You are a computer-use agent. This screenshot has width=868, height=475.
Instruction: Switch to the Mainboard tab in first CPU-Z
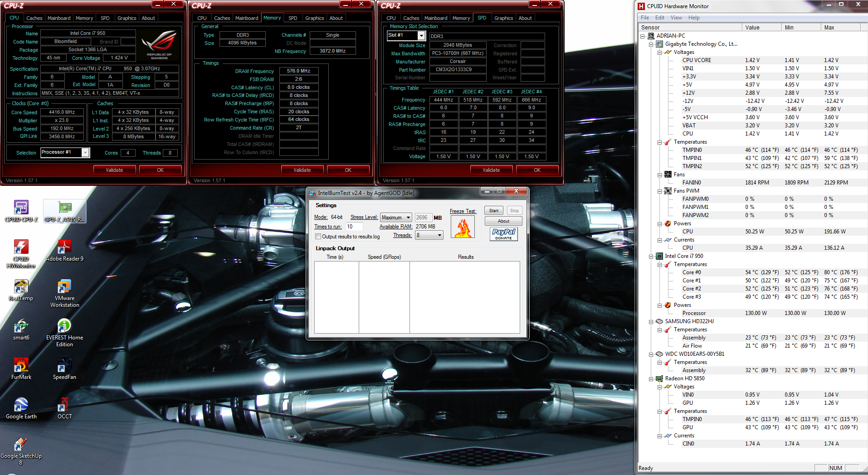tap(59, 18)
